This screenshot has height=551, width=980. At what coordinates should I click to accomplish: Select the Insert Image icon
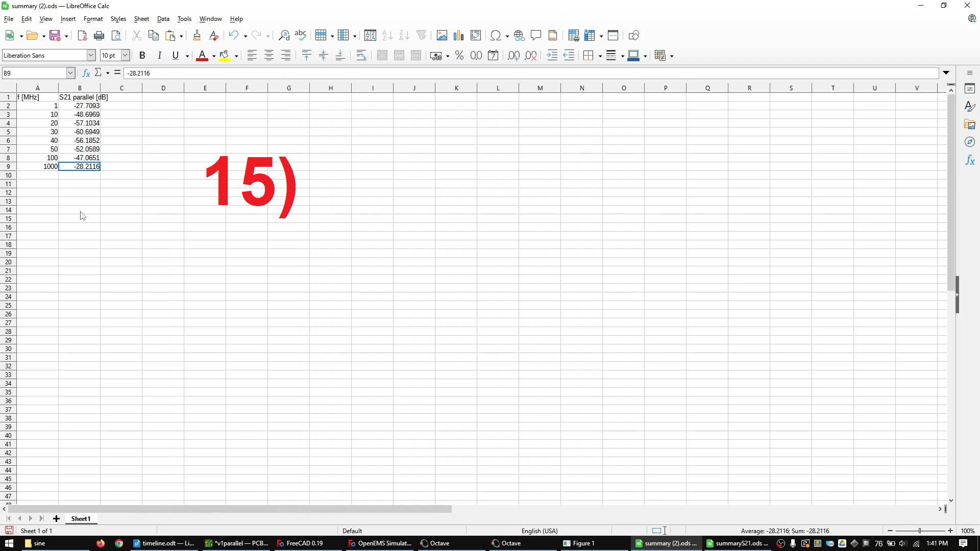point(442,36)
